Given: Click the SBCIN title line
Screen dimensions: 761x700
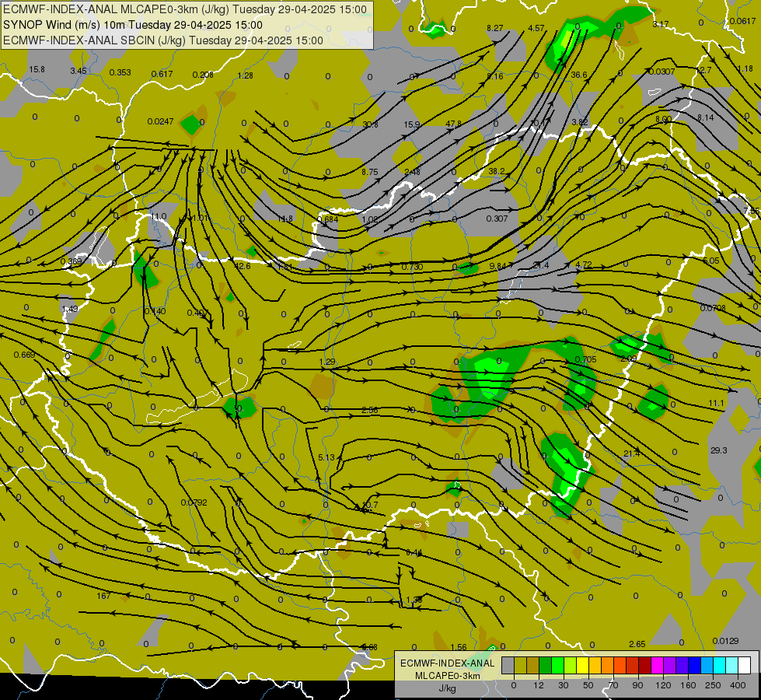Looking at the screenshot, I should (x=163, y=40).
